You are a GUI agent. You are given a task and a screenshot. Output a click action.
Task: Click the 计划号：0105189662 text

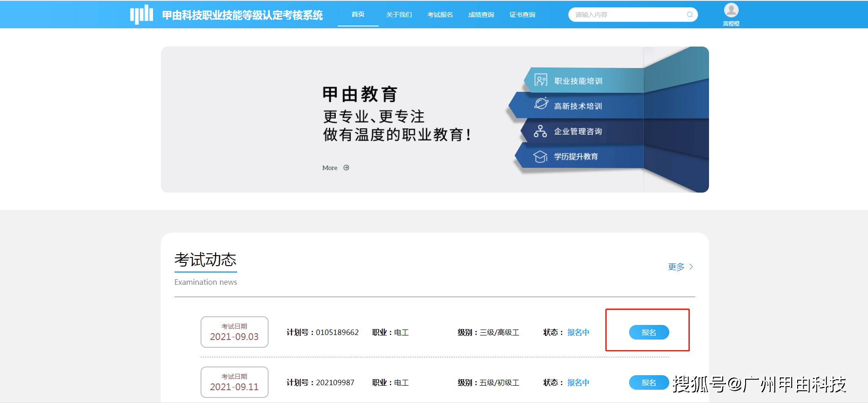pos(323,332)
